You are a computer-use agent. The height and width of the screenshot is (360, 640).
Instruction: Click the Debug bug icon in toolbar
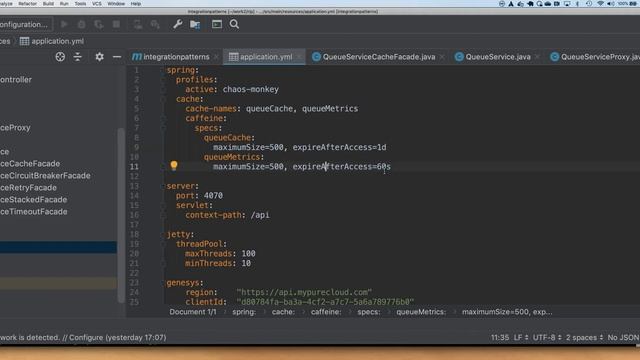[82, 24]
